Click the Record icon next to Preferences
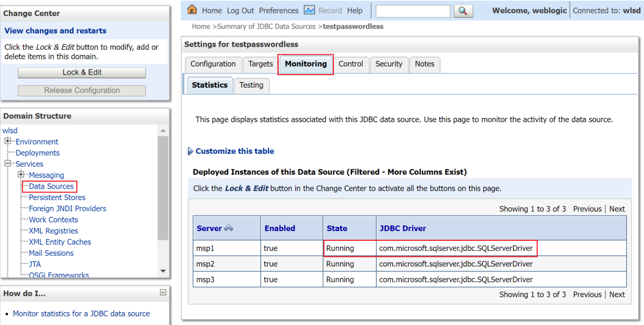 pyautogui.click(x=309, y=10)
